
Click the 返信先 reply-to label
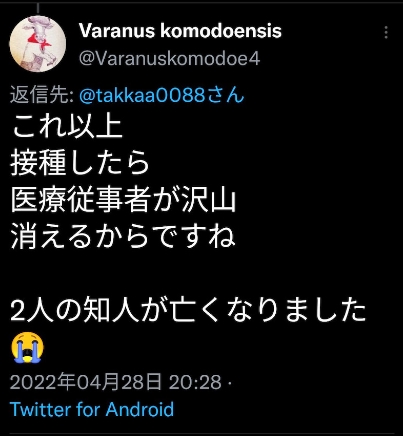pyautogui.click(x=41, y=95)
